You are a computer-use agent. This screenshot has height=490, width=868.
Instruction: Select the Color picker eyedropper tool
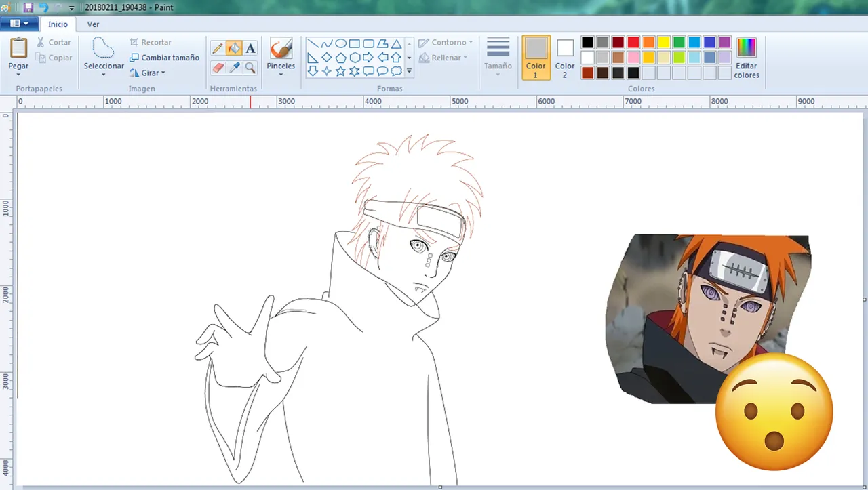click(234, 67)
